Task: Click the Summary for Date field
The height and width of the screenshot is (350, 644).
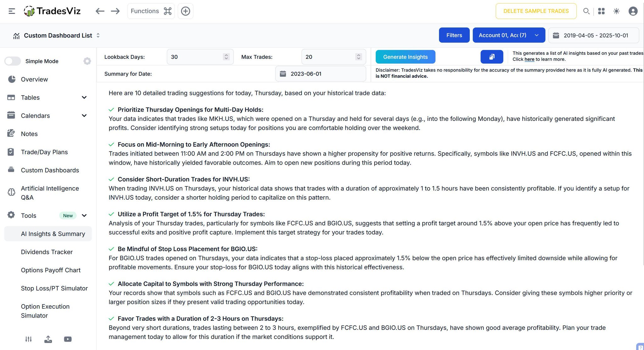Action: 320,74
